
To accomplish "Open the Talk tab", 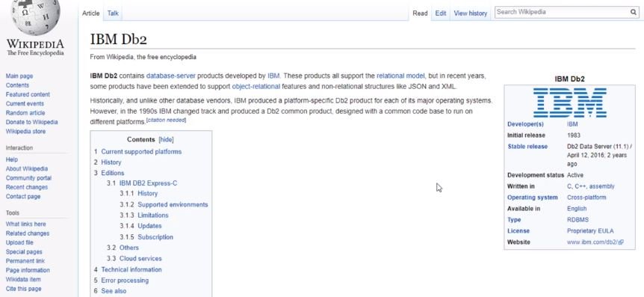I will (113, 13).
